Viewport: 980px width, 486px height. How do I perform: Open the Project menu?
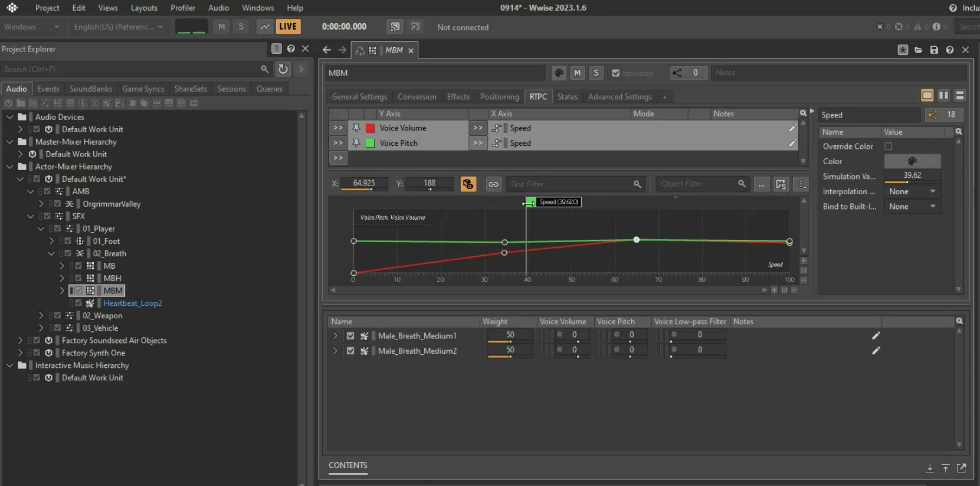[x=47, y=8]
